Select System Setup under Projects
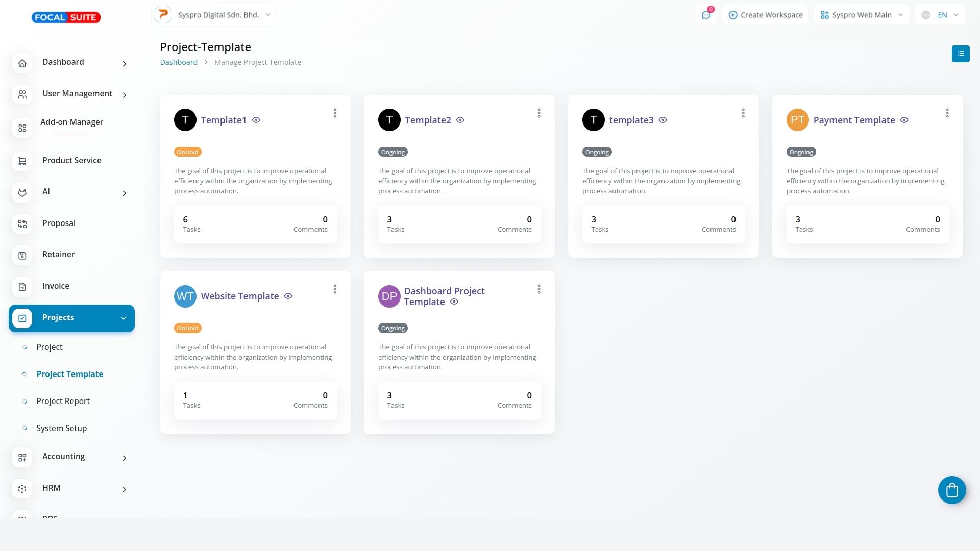The image size is (980, 551). coord(61,429)
